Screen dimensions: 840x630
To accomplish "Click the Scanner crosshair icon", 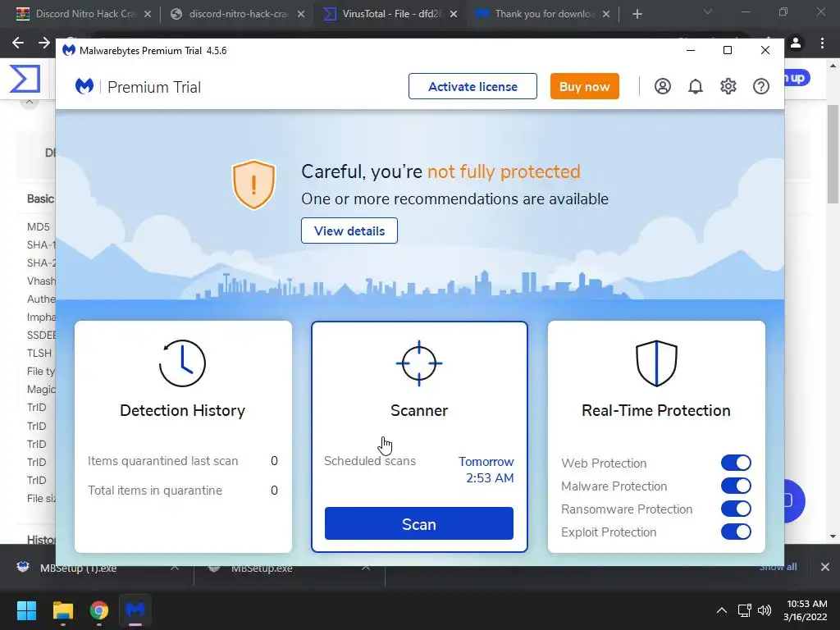I will click(x=419, y=363).
